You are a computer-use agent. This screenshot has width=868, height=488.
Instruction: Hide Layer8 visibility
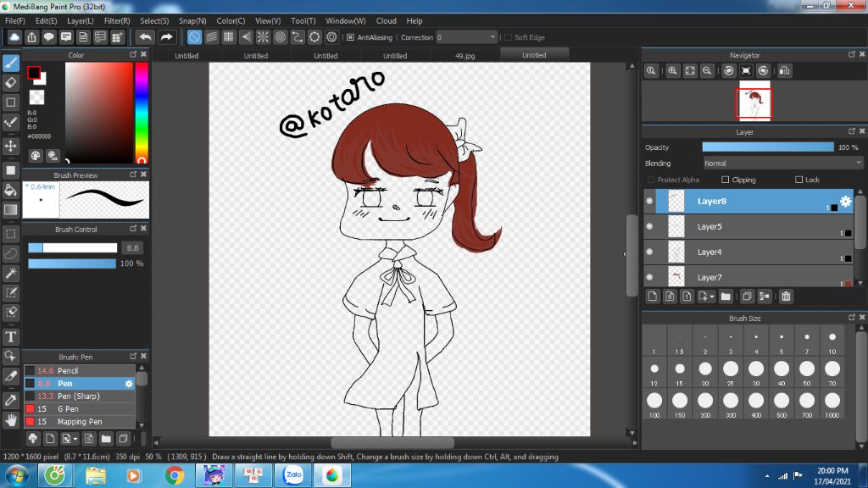(649, 202)
